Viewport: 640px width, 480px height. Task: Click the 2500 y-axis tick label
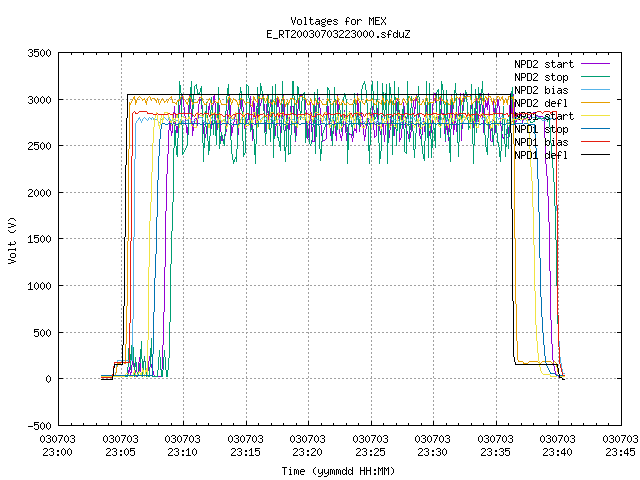[x=40, y=146]
